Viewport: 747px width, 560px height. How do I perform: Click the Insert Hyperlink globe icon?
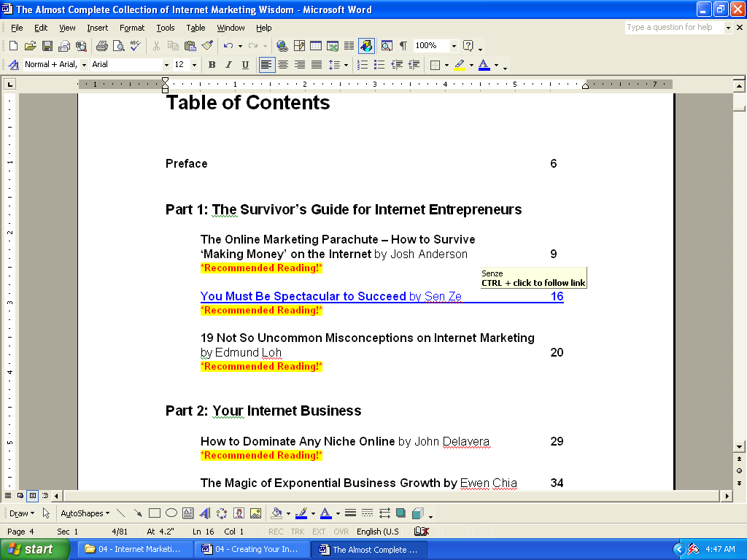tap(282, 46)
